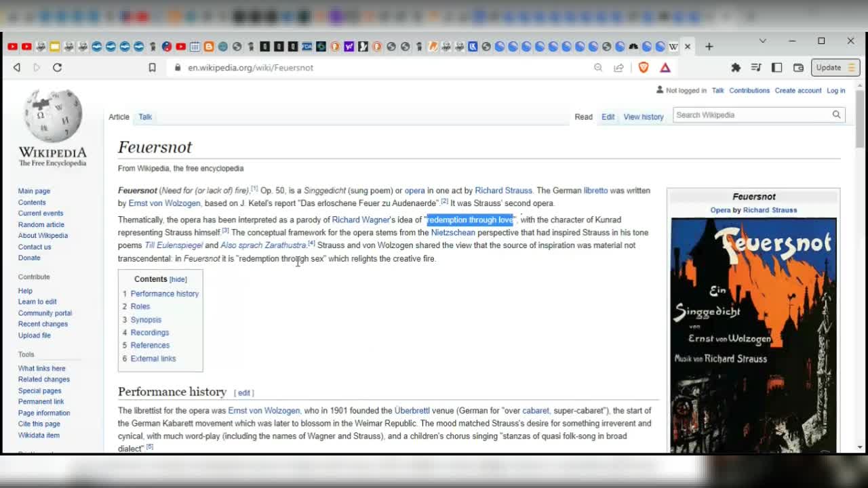Click the Wikipedia search magnifier button
This screenshot has width=868, height=488.
pos(836,115)
